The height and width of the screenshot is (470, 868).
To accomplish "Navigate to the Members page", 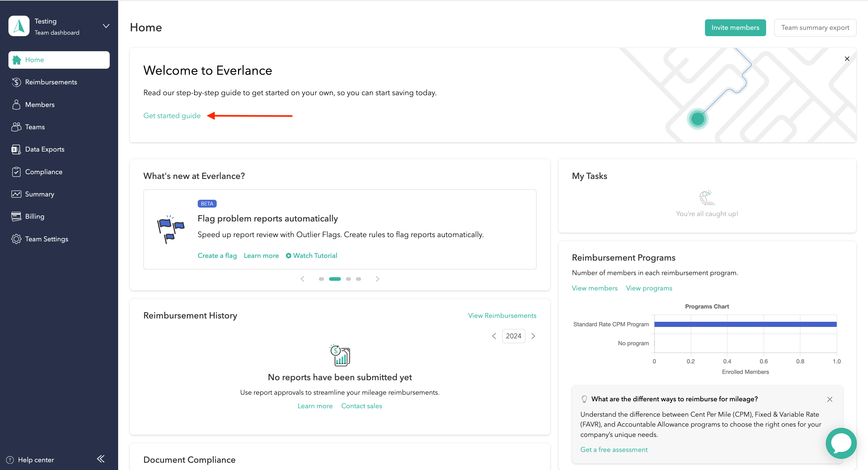I will [x=40, y=105].
